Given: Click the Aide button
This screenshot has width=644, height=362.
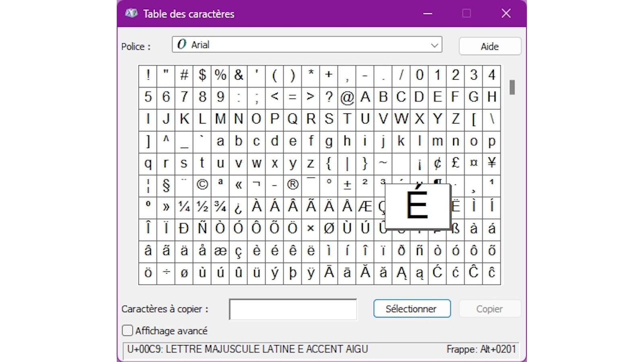Looking at the screenshot, I should [x=490, y=46].
